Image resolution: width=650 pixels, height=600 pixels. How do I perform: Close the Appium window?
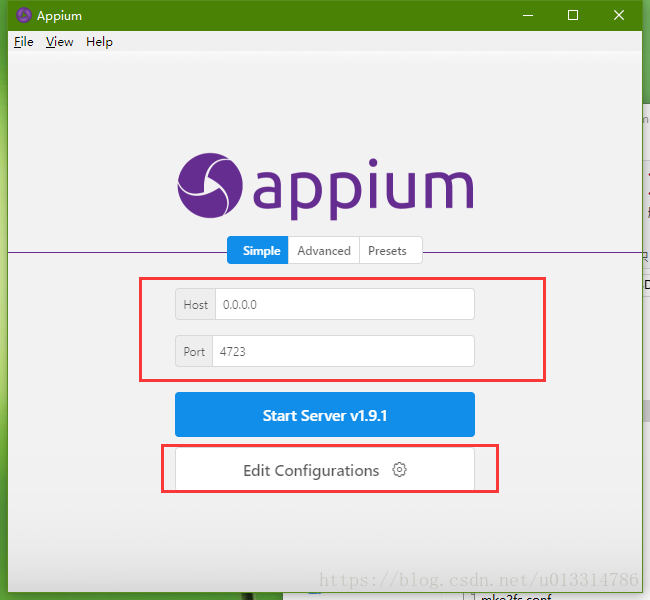(x=619, y=15)
